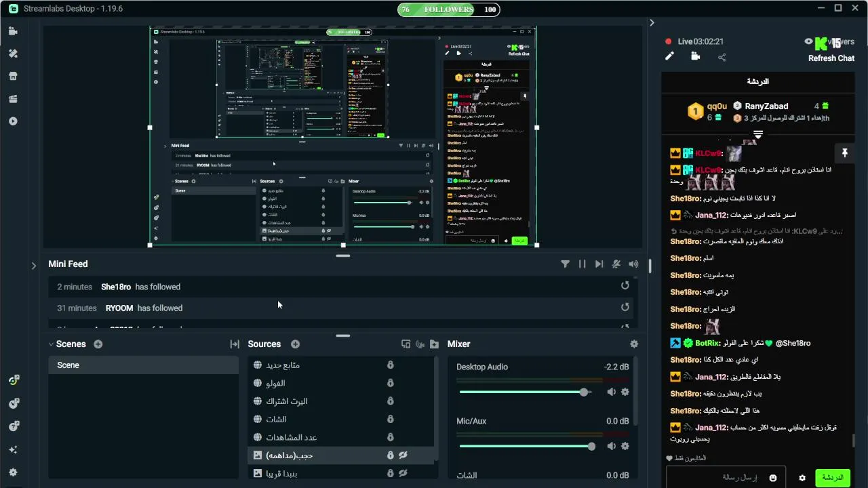This screenshot has width=868, height=488.
Task: Pause the Mini Feed alert queue
Action: click(x=582, y=264)
